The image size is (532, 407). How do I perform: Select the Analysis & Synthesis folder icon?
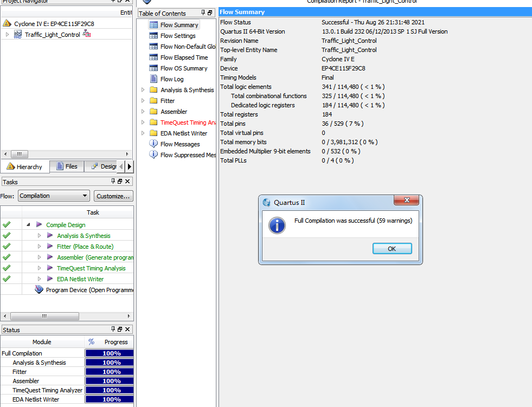[x=153, y=90]
